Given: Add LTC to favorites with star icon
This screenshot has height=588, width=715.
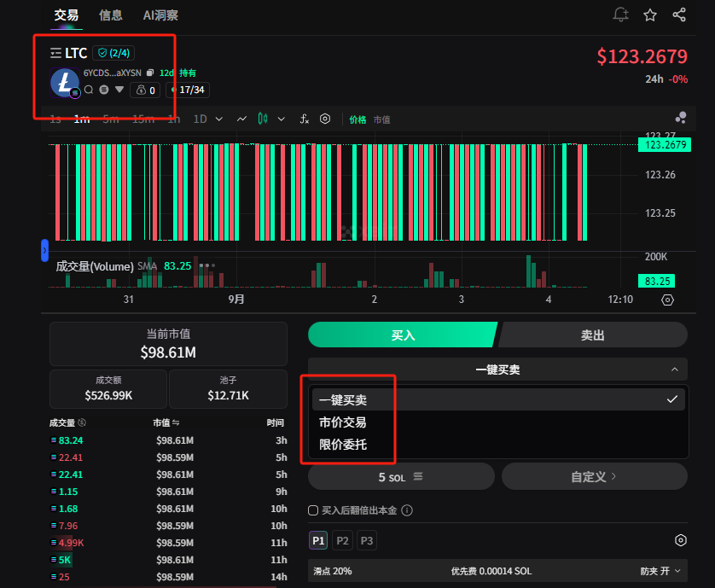Looking at the screenshot, I should [650, 15].
